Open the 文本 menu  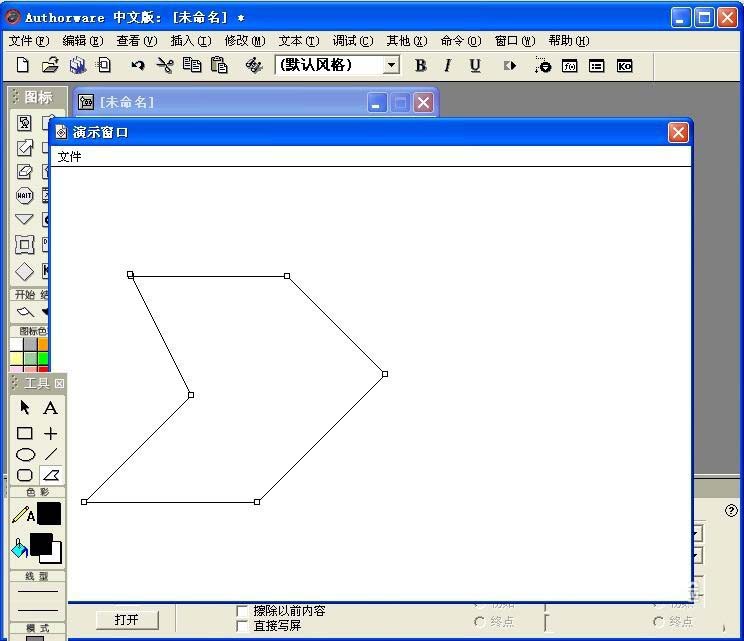click(299, 41)
